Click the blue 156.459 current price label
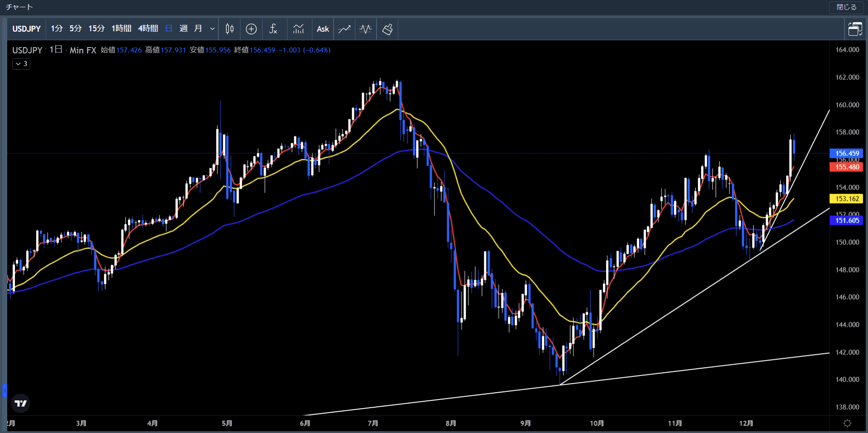Image resolution: width=868 pixels, height=433 pixels. [x=847, y=153]
